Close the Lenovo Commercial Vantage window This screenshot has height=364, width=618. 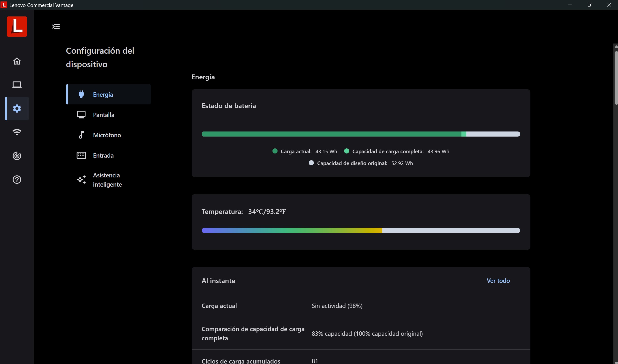(609, 5)
